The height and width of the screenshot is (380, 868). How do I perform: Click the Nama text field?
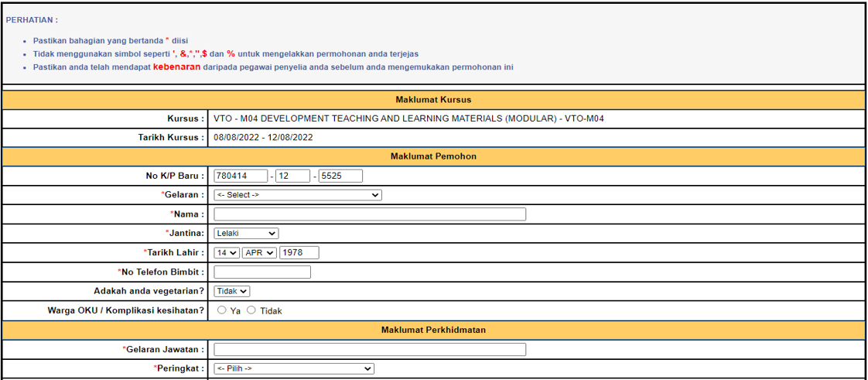pos(369,214)
